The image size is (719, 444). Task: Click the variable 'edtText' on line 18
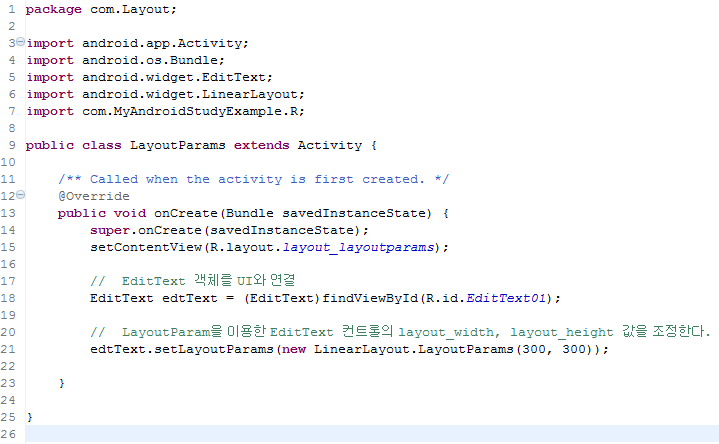(x=189, y=298)
